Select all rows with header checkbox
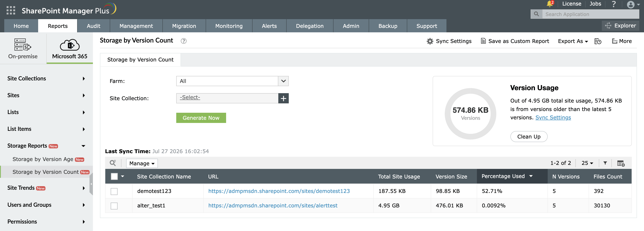644x231 pixels. (x=114, y=176)
